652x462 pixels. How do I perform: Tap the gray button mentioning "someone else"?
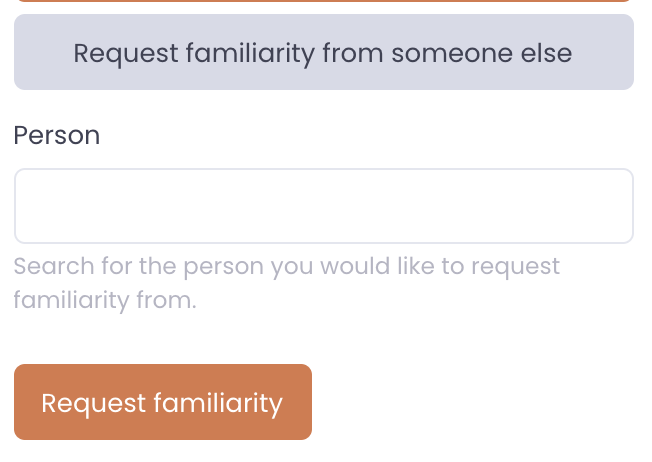pos(323,52)
